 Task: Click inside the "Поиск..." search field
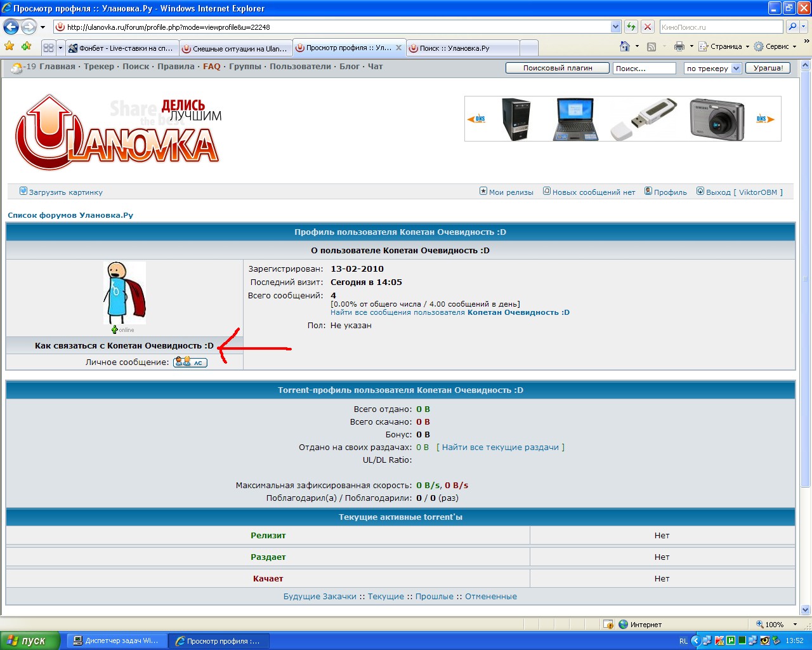645,68
